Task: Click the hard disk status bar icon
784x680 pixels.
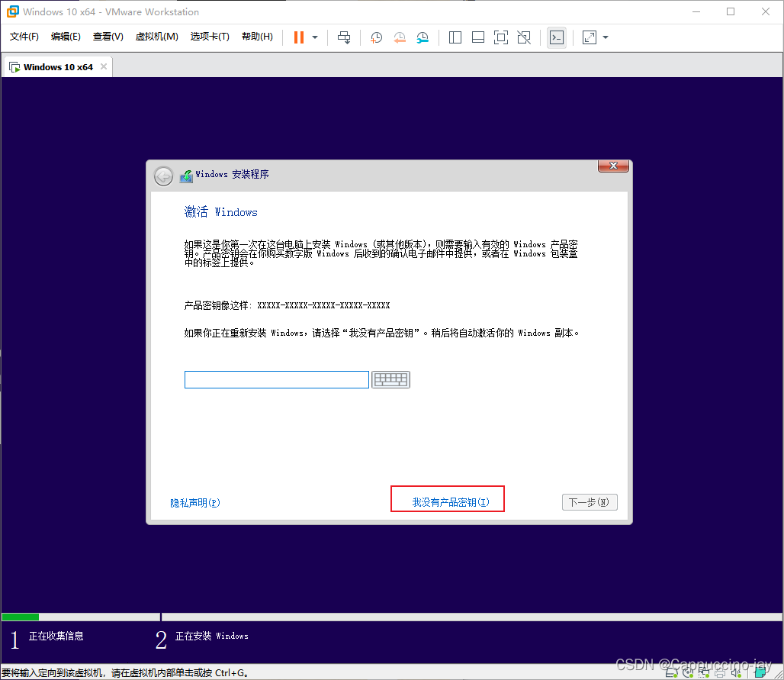Action: (671, 672)
